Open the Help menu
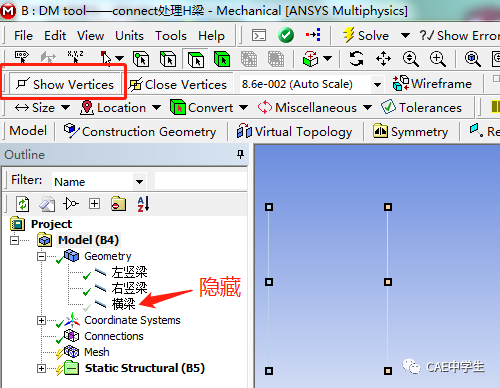Screen dimensions: 500x388 click(211, 36)
